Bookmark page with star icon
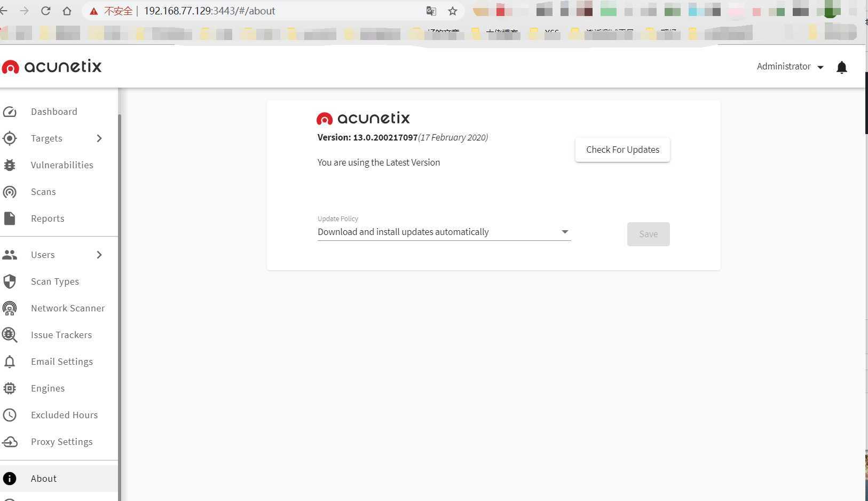The width and height of the screenshot is (868, 501). pos(453,11)
